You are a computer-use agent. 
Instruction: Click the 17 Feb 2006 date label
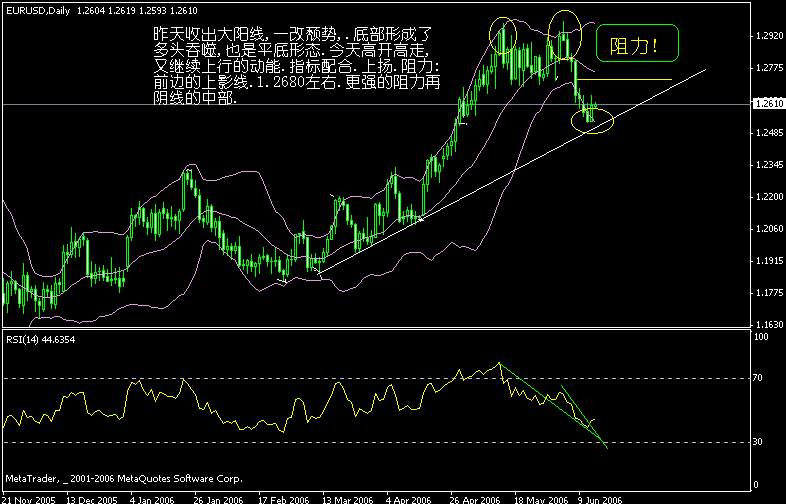(283, 500)
